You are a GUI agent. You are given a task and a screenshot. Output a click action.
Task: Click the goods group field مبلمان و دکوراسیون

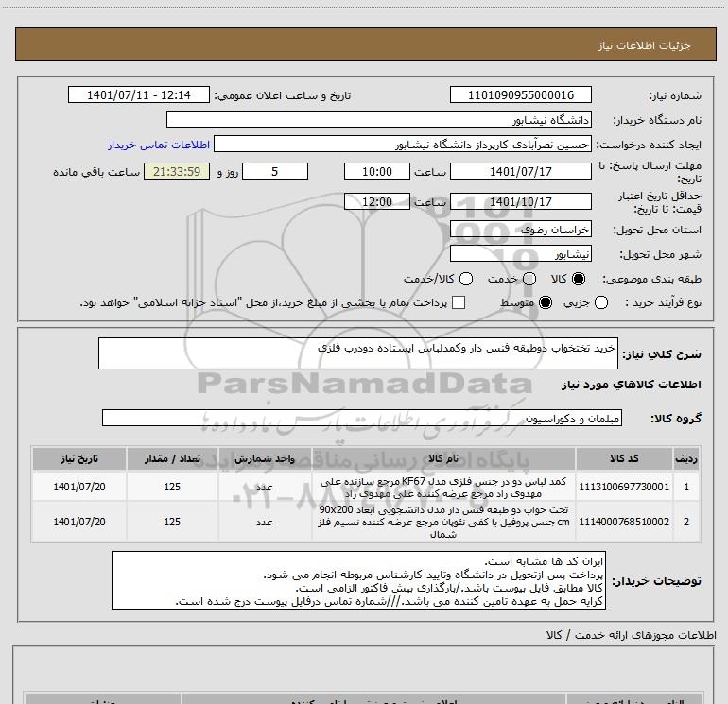362,418
